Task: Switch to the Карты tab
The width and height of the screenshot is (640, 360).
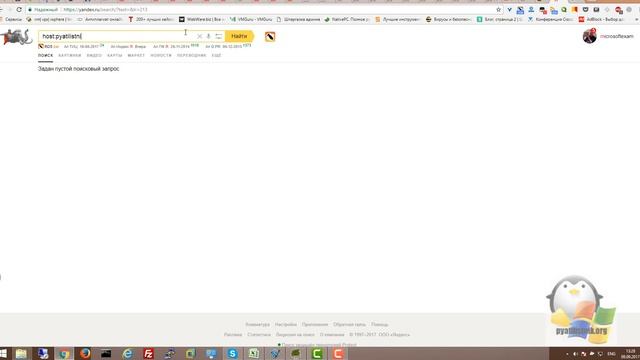Action: [115, 55]
